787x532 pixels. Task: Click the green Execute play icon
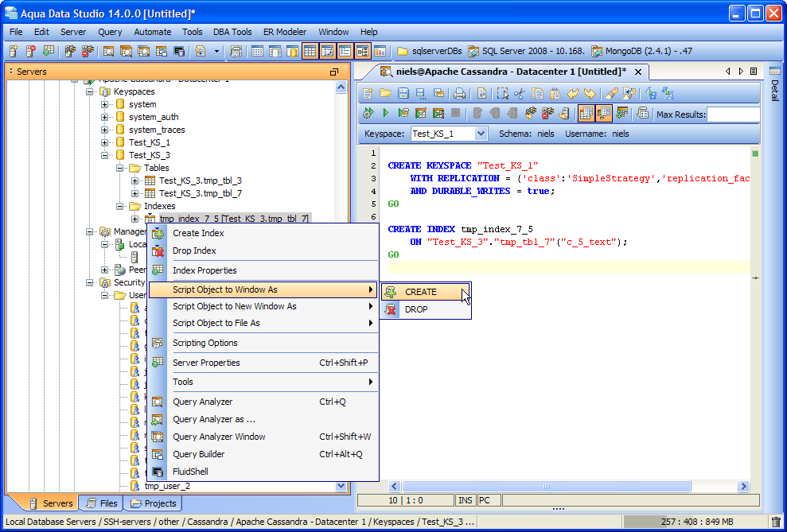point(385,114)
